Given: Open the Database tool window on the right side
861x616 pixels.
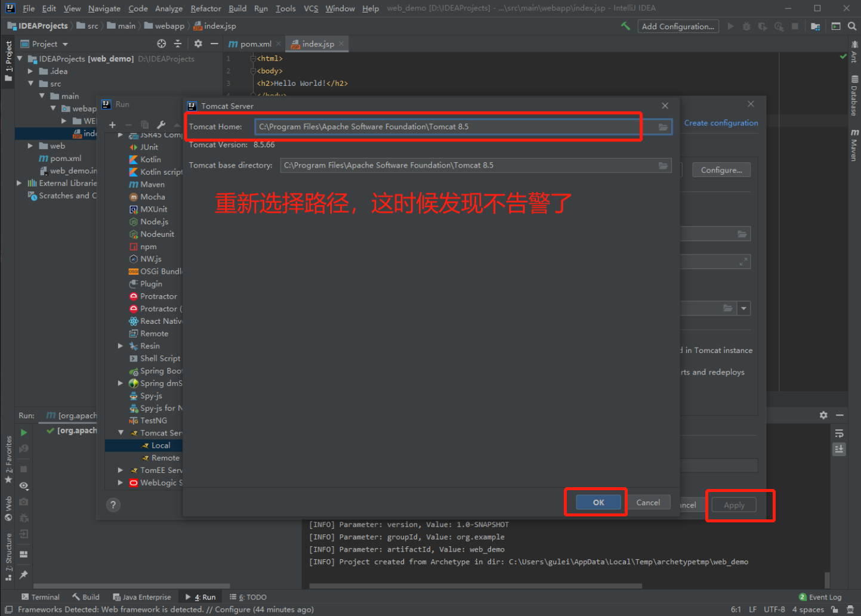Looking at the screenshot, I should [854, 95].
